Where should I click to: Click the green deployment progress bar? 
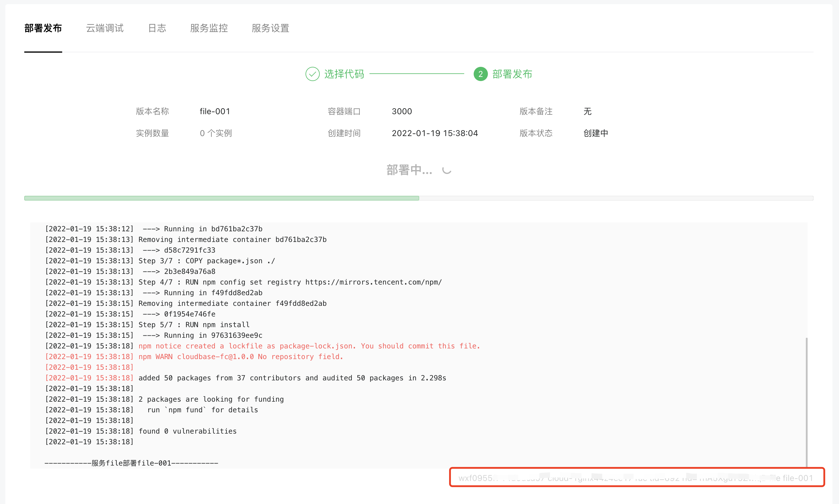point(221,198)
